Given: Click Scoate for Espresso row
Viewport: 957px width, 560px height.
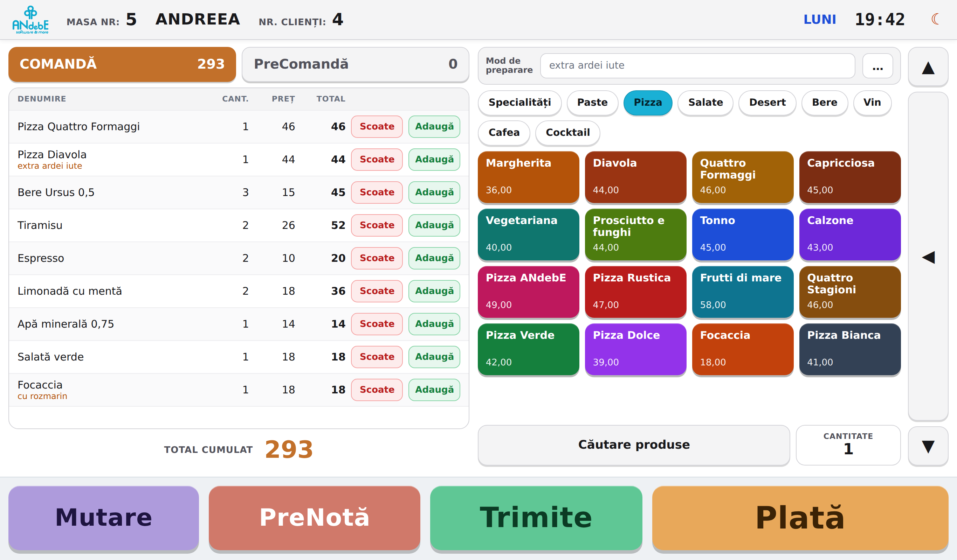Looking at the screenshot, I should click(x=377, y=258).
